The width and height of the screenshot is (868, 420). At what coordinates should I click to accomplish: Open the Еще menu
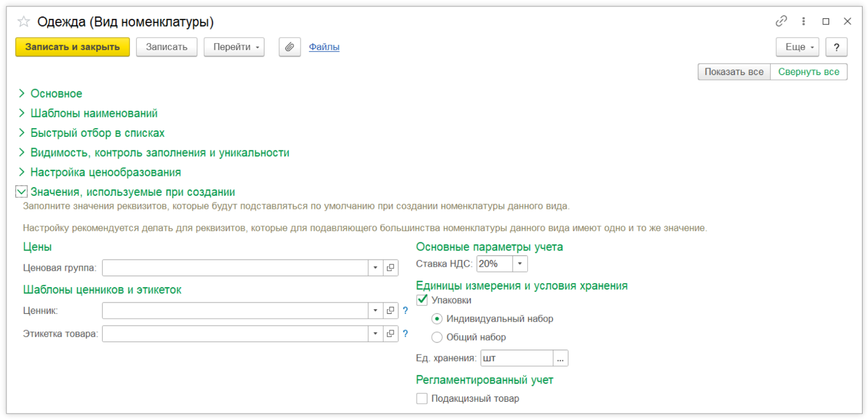tap(797, 47)
